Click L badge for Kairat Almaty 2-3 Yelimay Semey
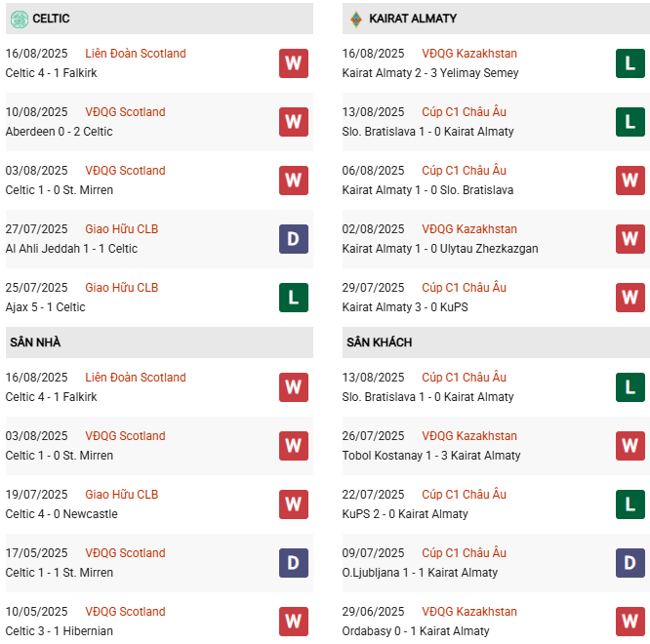 pyautogui.click(x=630, y=63)
